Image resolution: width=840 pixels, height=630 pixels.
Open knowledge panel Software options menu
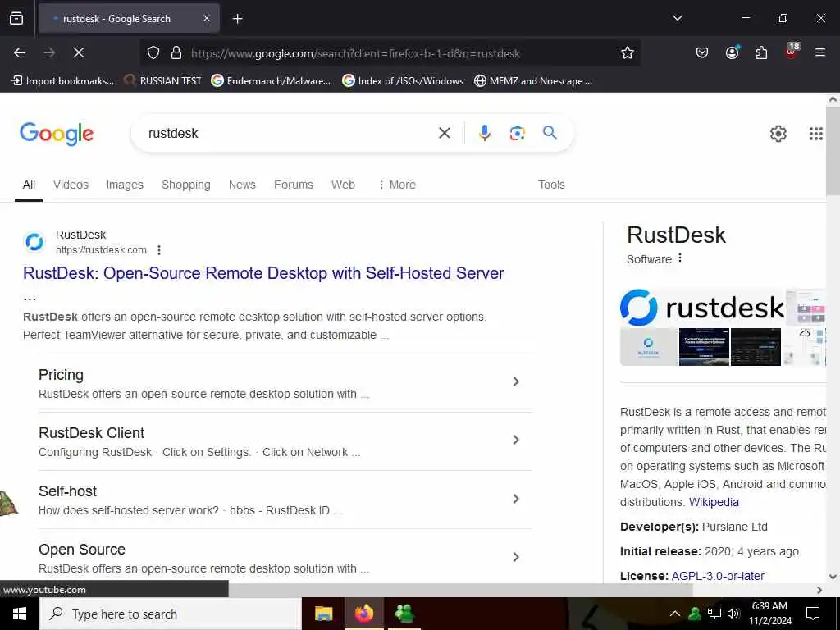(680, 258)
